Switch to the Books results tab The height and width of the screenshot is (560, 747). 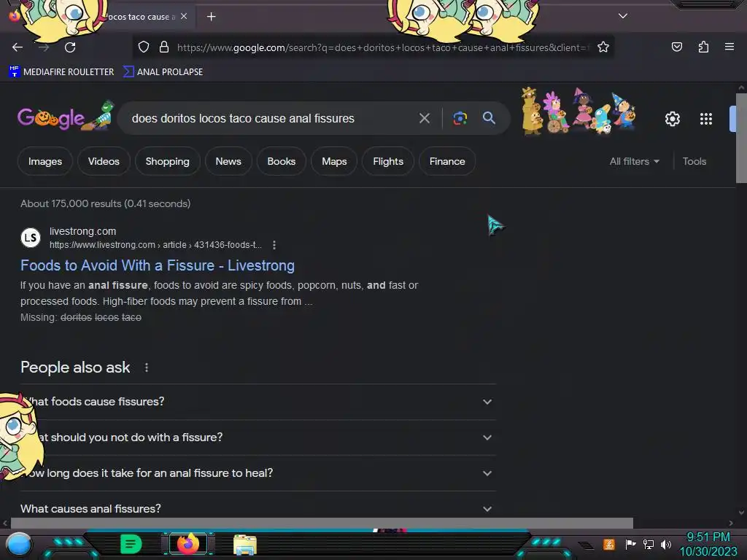point(281,161)
